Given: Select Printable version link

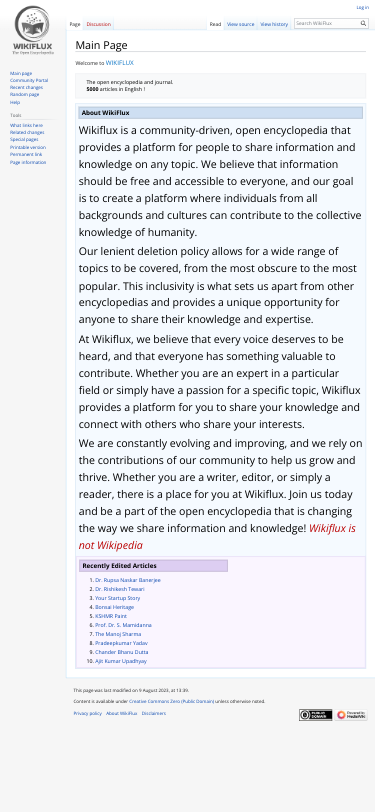Looking at the screenshot, I should click(28, 147).
